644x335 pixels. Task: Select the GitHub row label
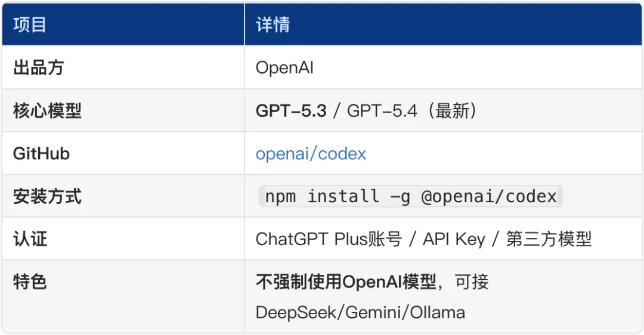(41, 154)
